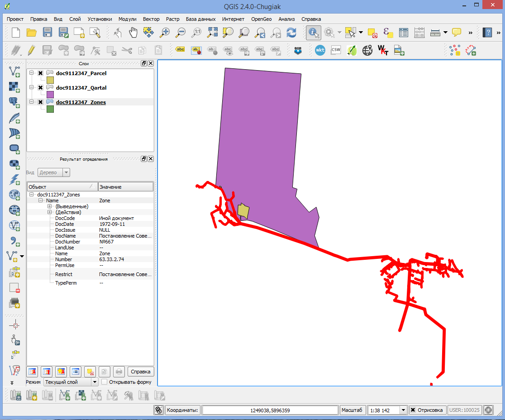The image size is (505, 420).
Task: Click the purple Qartal layer color swatch
Action: pos(50,95)
